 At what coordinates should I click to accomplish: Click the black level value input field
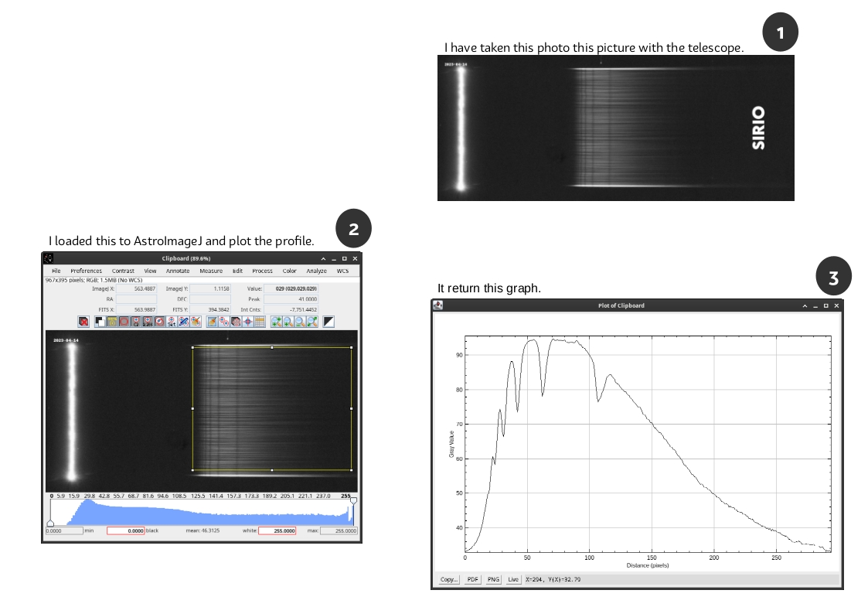point(125,531)
